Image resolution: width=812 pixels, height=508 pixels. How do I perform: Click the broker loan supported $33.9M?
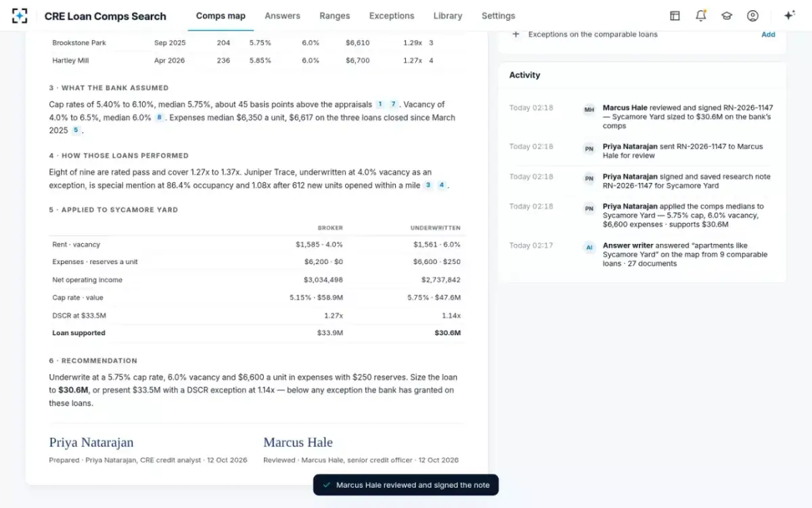tap(330, 333)
